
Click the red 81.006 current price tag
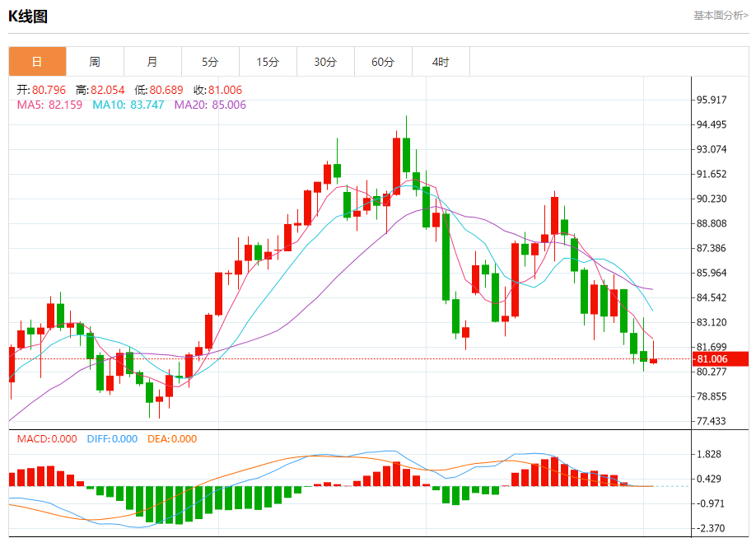point(721,359)
